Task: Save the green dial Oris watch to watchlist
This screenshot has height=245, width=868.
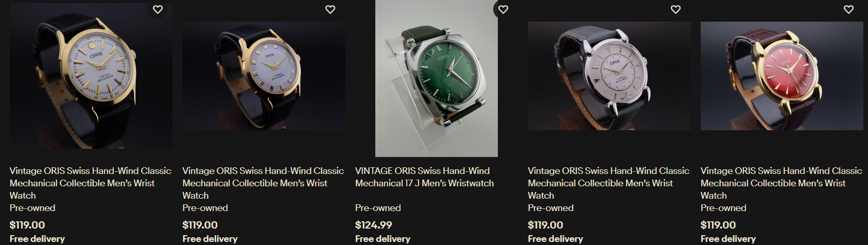Action: [x=504, y=9]
